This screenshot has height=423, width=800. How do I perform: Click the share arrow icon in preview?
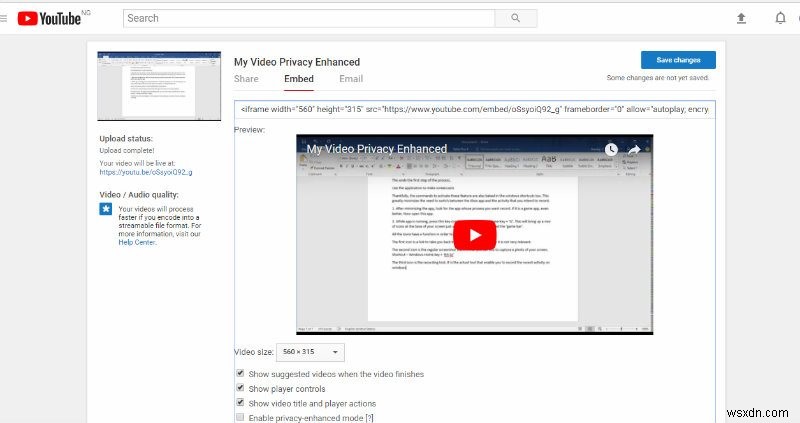[634, 150]
